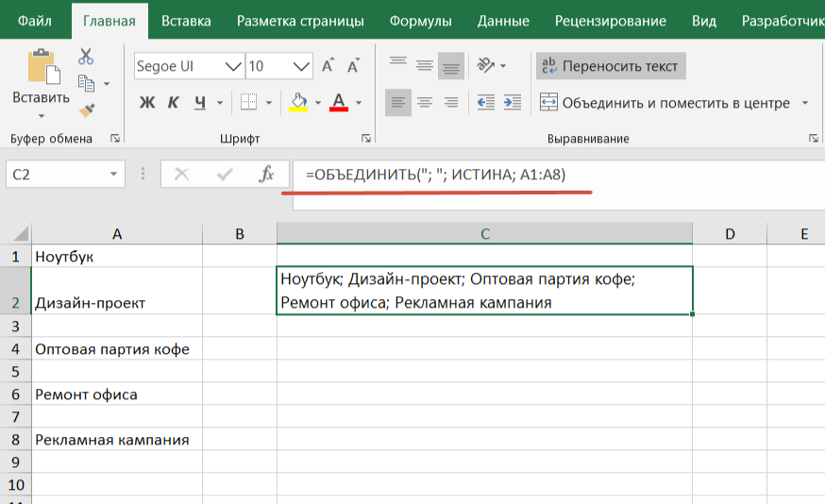Decrease font size with small A icon
The width and height of the screenshot is (825, 504).
[353, 66]
